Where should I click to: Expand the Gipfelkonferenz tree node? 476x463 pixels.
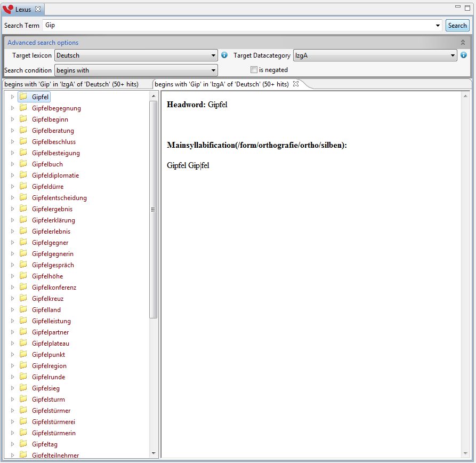(x=13, y=288)
